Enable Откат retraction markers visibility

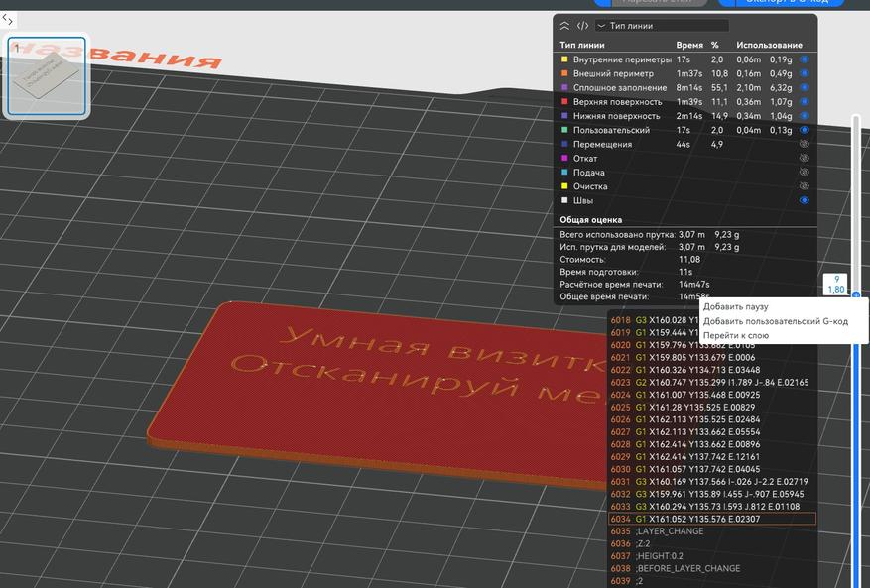click(805, 158)
